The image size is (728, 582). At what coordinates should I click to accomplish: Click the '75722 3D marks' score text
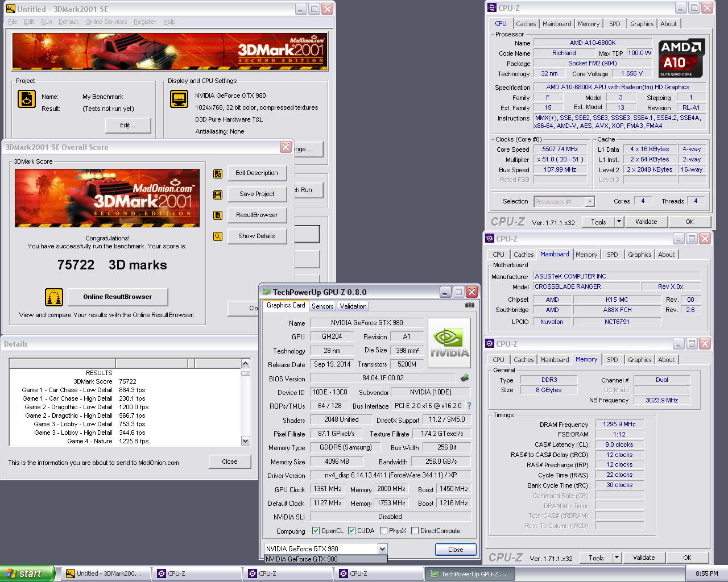point(112,265)
